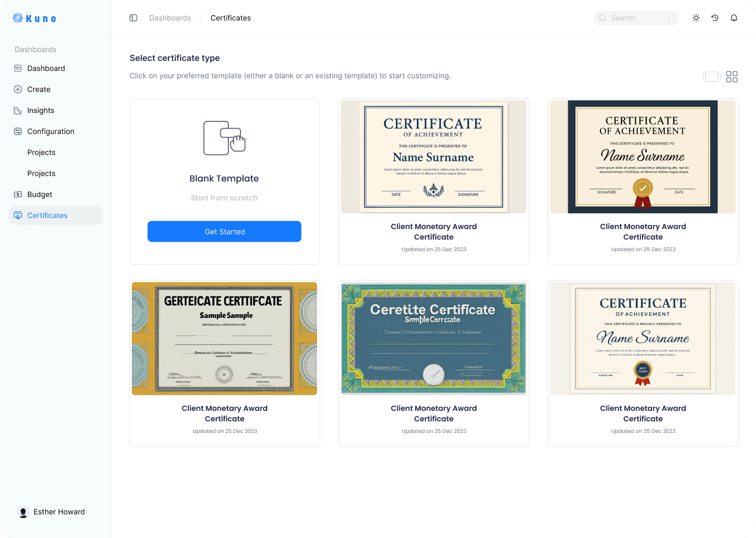Switch theme with the sun icon
Image resolution: width=756 pixels, height=538 pixels.
[696, 18]
